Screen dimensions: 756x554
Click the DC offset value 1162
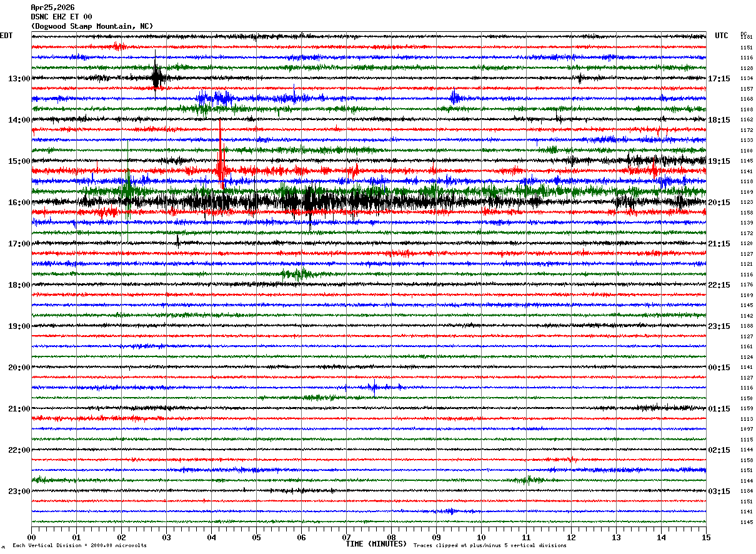point(746,120)
